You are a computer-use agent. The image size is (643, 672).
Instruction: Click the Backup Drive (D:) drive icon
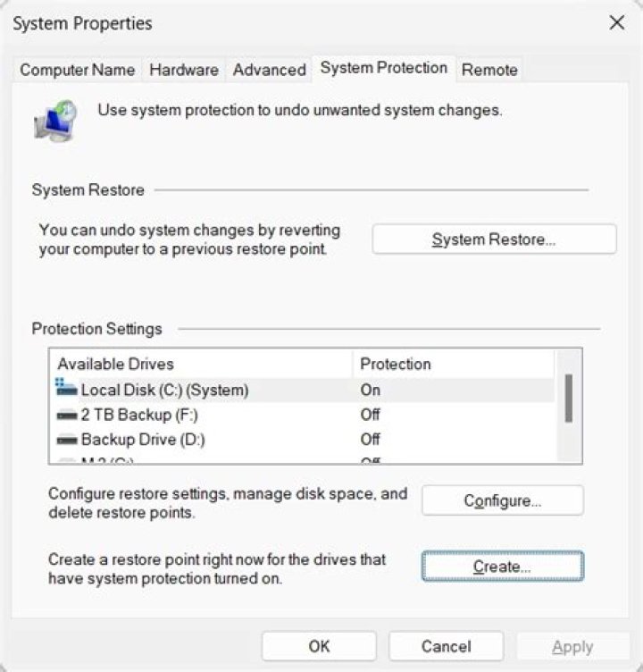click(67, 440)
